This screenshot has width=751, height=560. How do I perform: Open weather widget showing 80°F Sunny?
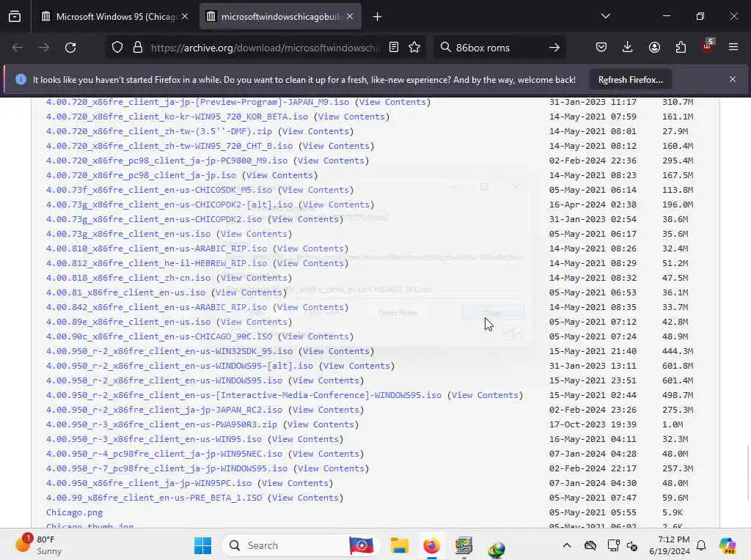(40, 545)
